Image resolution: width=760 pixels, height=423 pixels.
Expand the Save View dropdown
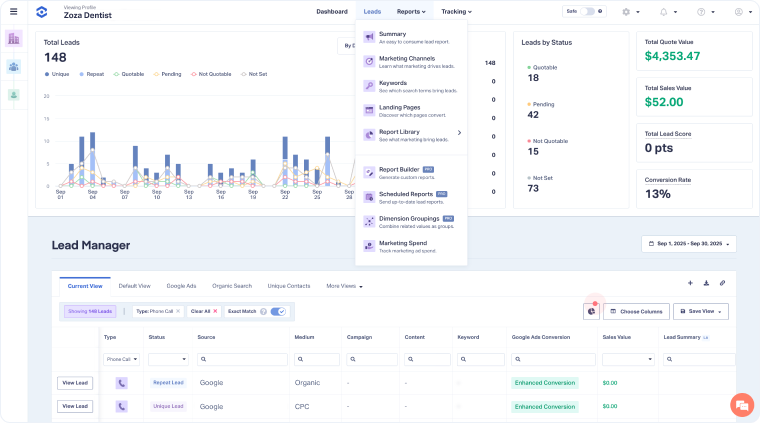(701, 311)
